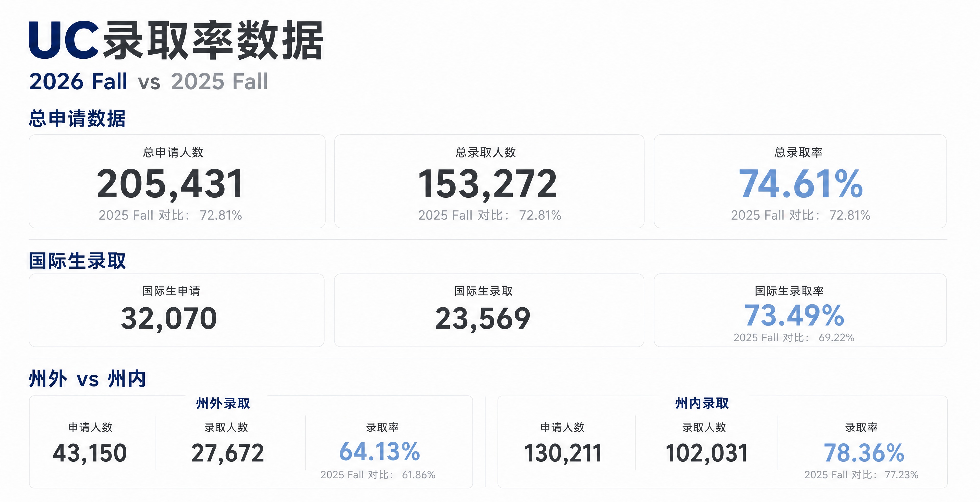980x502 pixels.
Task: Click the 64.13% out-of-state rate
Action: tap(379, 451)
